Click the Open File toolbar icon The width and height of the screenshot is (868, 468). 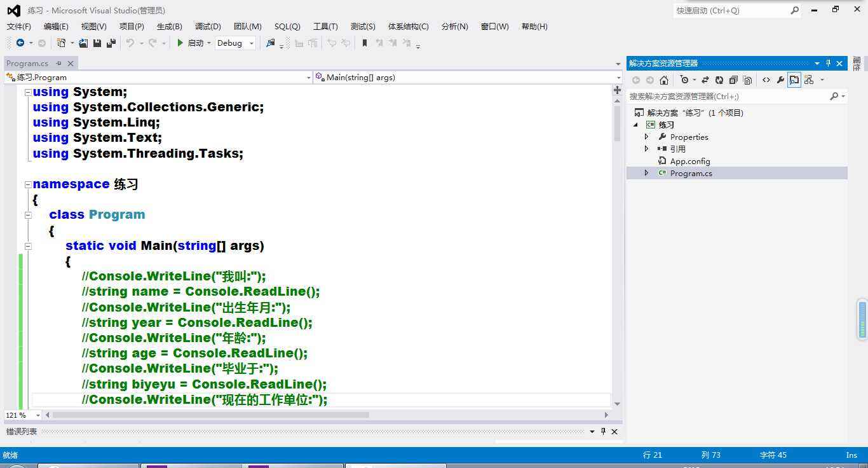coord(83,43)
